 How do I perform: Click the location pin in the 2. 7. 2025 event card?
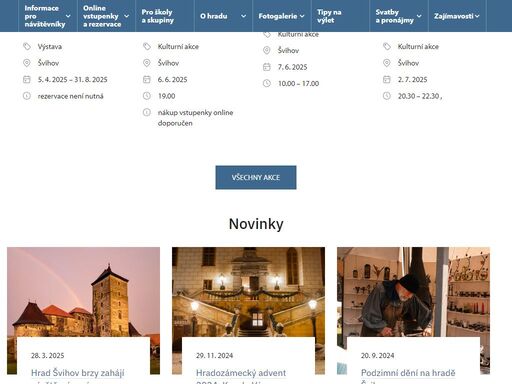pyautogui.click(x=387, y=63)
